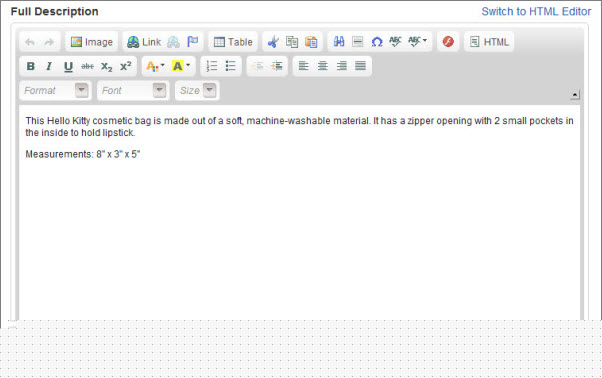The height and width of the screenshot is (378, 602).
Task: Toggle Italic formatting
Action: point(49,66)
